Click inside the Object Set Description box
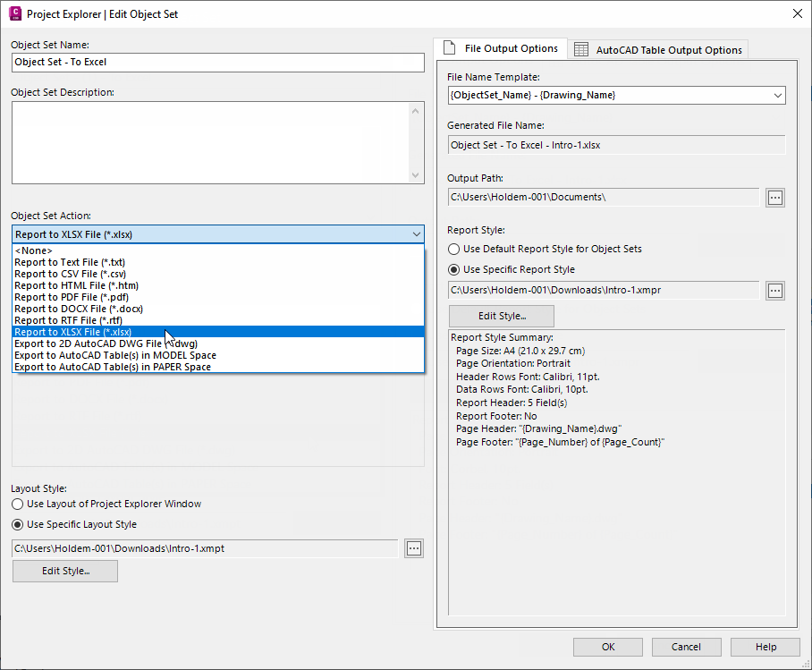 [x=210, y=142]
